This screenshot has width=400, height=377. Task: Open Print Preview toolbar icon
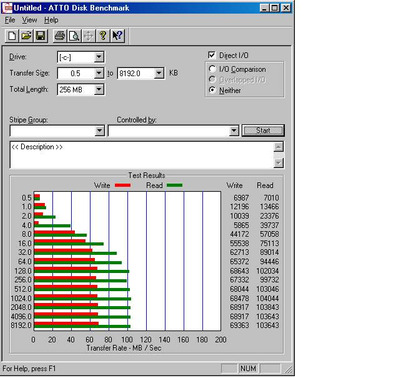74,35
